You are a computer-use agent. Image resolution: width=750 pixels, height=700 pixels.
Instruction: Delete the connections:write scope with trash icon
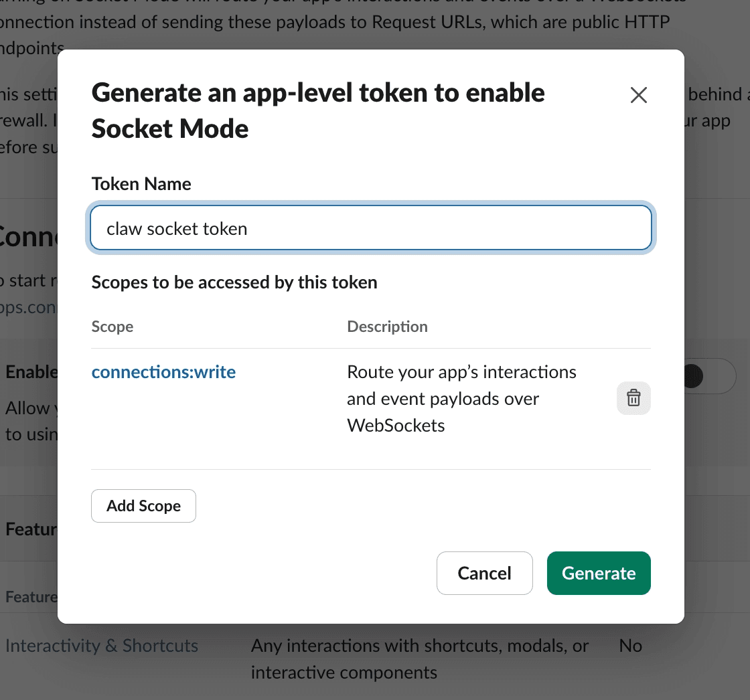[633, 398]
